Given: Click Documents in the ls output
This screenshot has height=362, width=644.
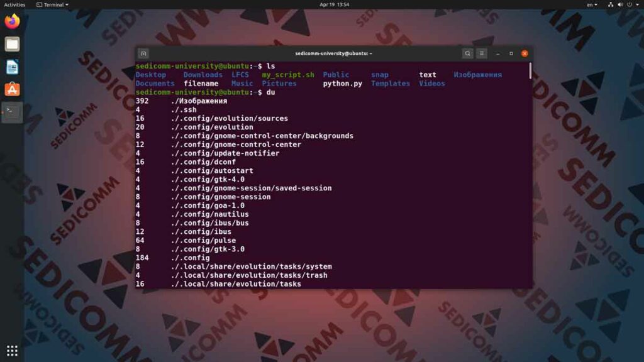Looking at the screenshot, I should [155, 84].
